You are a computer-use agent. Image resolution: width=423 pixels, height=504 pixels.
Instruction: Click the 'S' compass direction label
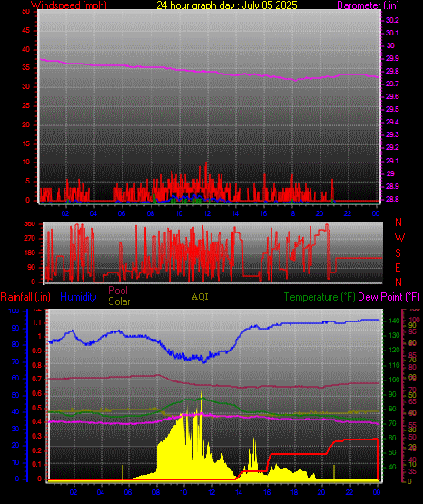coord(398,253)
